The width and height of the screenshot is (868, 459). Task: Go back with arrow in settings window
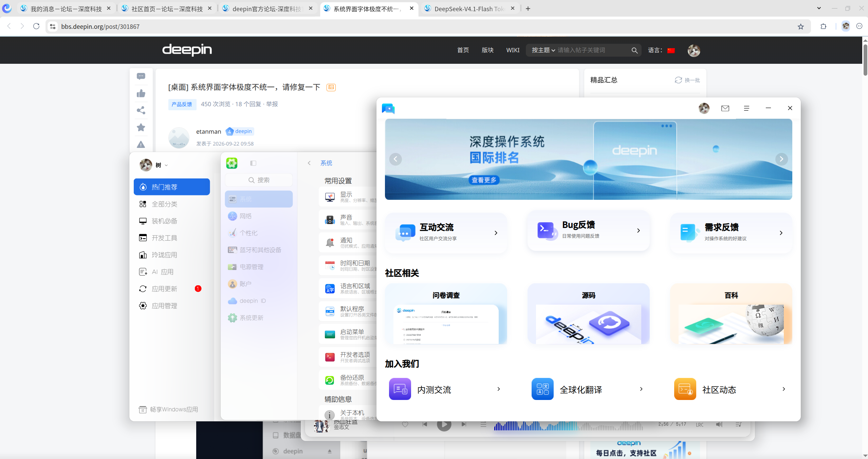click(309, 163)
